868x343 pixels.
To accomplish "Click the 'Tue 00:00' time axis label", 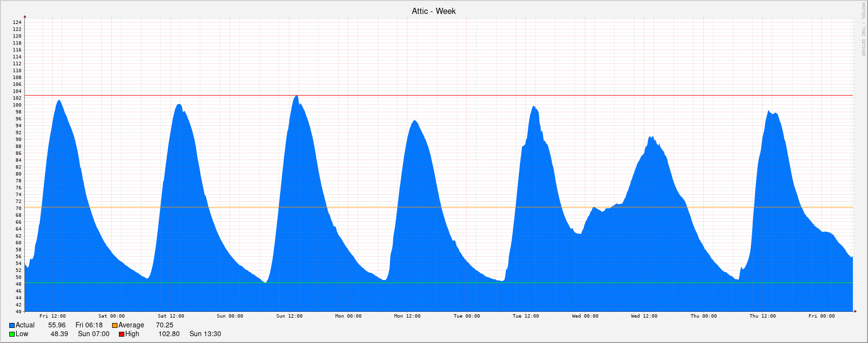I will tap(466, 316).
